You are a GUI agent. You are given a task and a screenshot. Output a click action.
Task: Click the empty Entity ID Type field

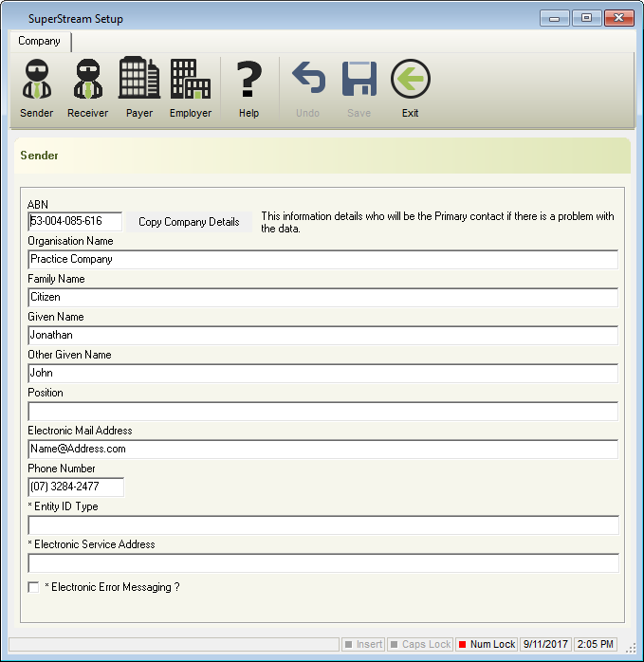tap(323, 525)
